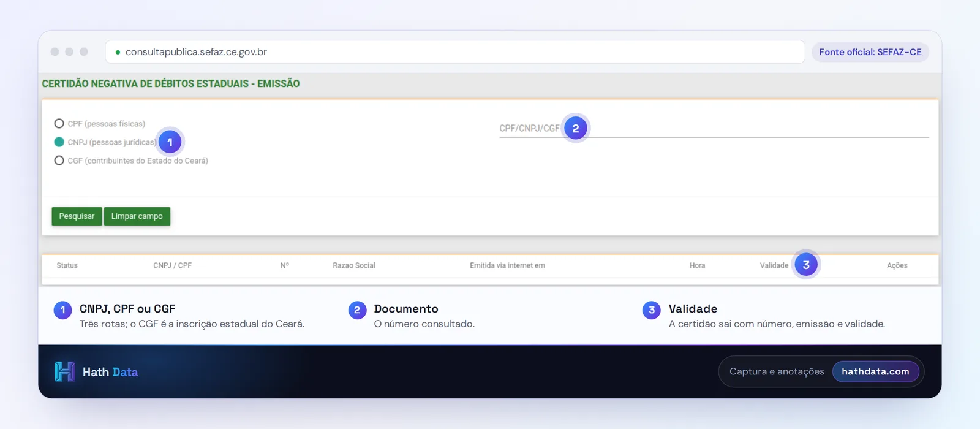Click the Fonte oficial: SEFAZ-CE badge
Viewport: 980px width, 429px height.
point(870,52)
